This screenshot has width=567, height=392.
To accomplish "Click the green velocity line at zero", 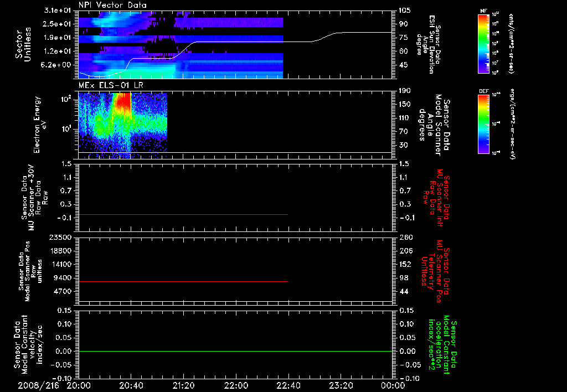I will [x=235, y=351].
